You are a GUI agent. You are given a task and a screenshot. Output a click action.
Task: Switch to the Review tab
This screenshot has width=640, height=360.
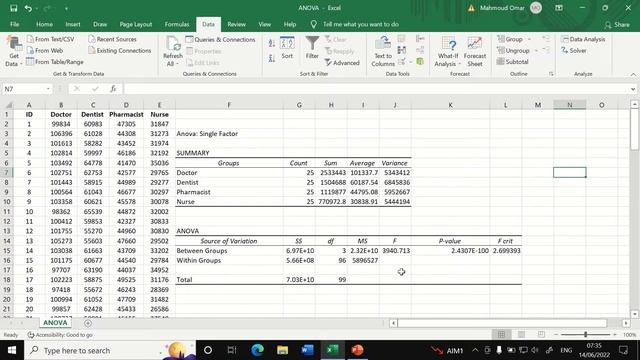(x=236, y=24)
